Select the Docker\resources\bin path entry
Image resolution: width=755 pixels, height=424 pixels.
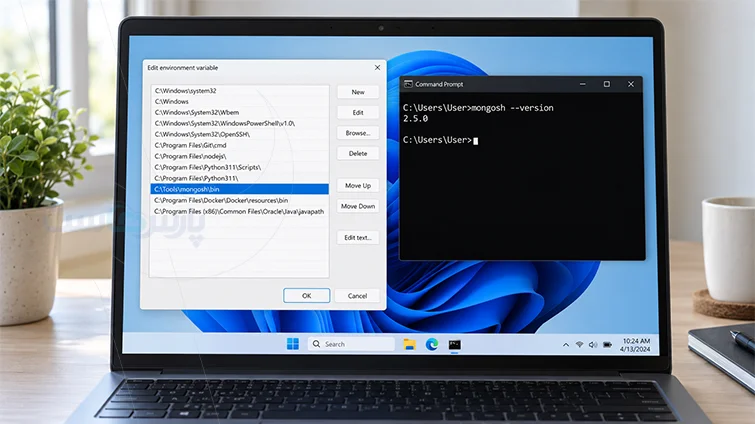239,200
